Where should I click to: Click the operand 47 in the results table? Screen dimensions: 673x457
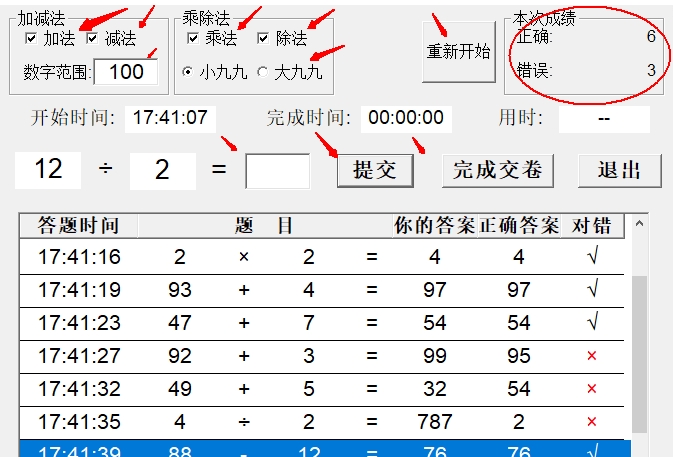click(x=179, y=323)
